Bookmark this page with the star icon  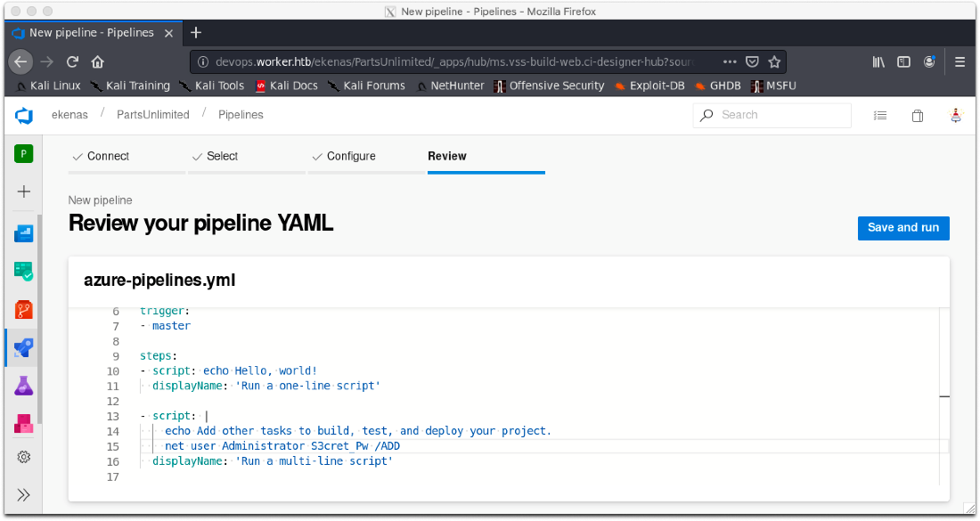[x=774, y=61]
